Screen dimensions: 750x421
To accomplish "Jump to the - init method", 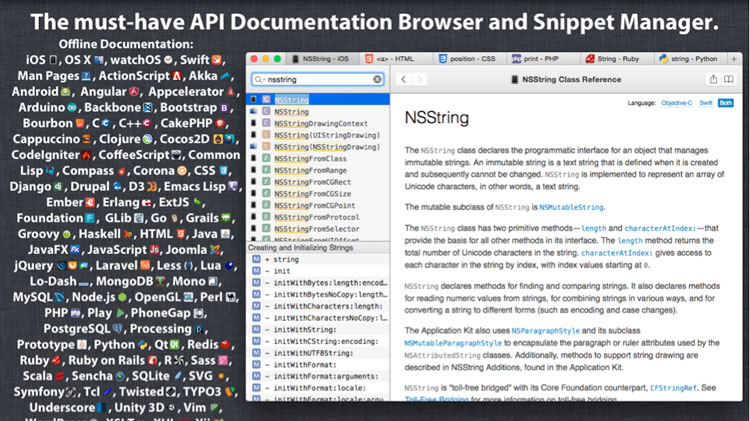I will click(318, 271).
